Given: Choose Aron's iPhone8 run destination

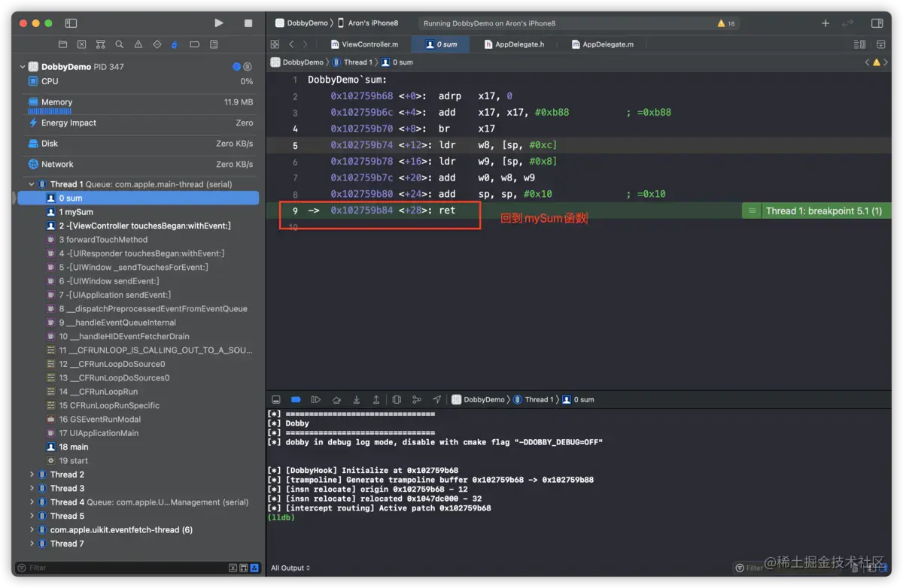Looking at the screenshot, I should [367, 23].
